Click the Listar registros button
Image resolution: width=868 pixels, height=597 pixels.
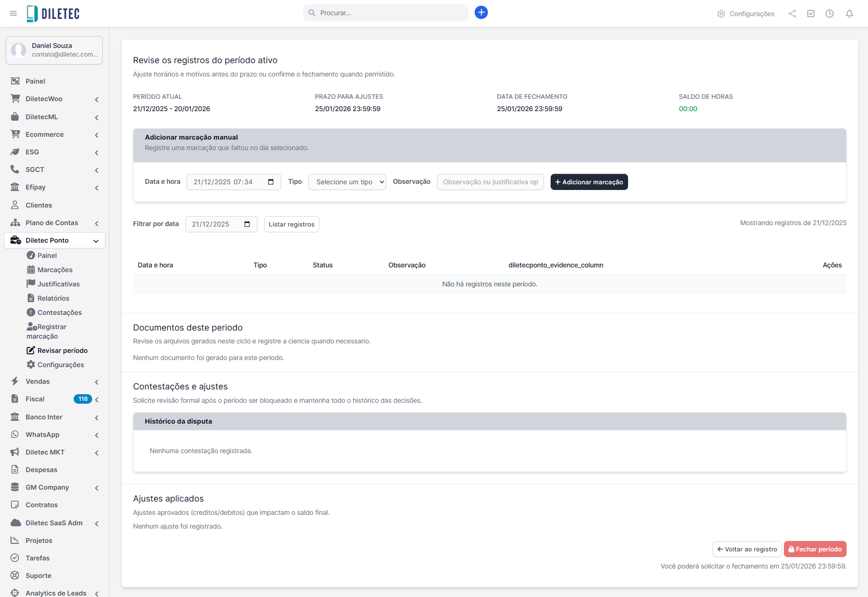click(291, 224)
